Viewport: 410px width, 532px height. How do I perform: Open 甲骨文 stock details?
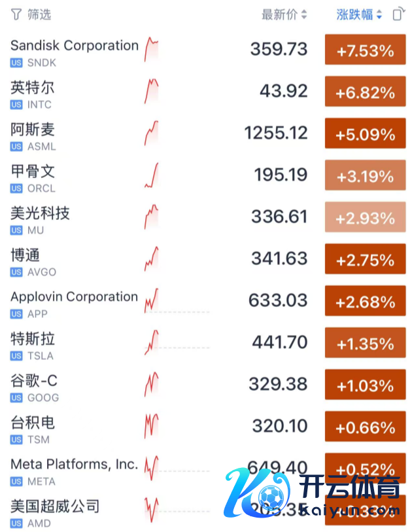coord(33,171)
